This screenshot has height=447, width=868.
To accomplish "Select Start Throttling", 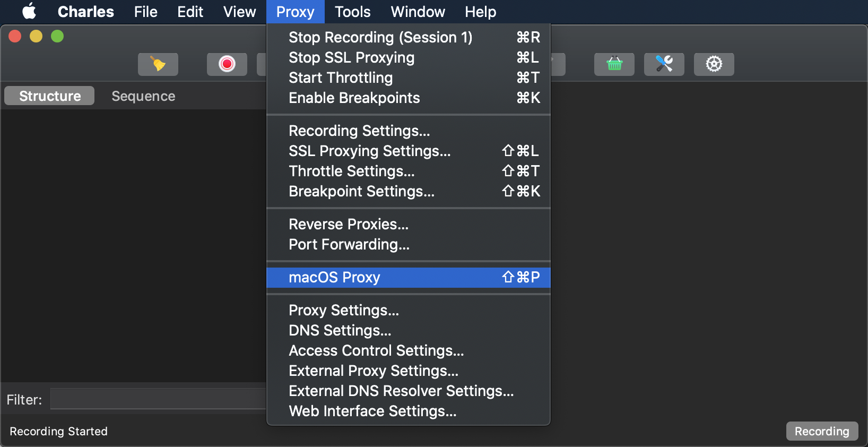I will 409,78.
